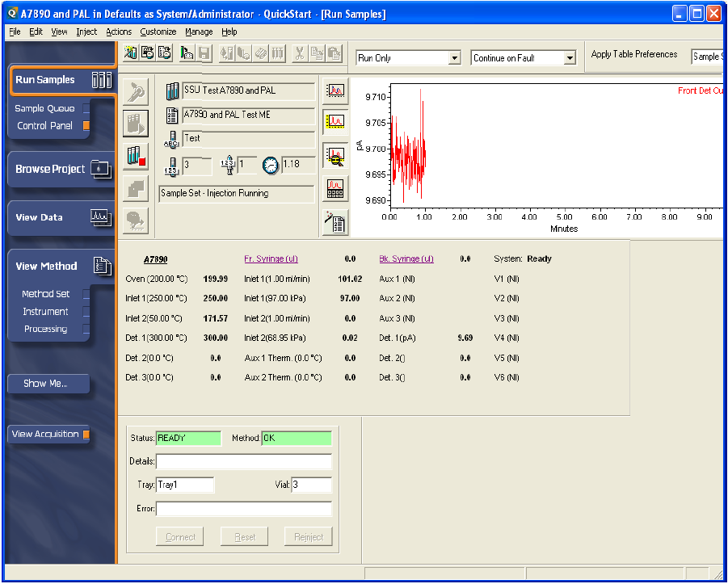Select the yellow-highlighted chromatogram plot icon
The height and width of the screenshot is (584, 728).
tap(335, 123)
